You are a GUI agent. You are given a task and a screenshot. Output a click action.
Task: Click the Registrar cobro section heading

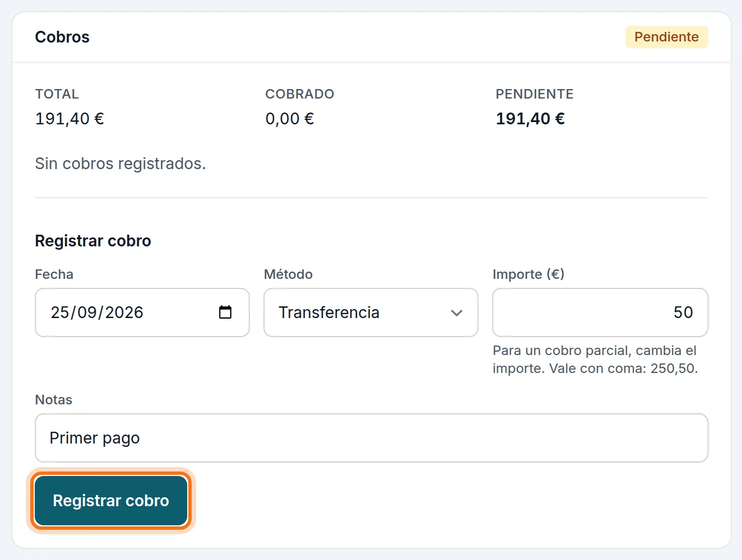93,241
